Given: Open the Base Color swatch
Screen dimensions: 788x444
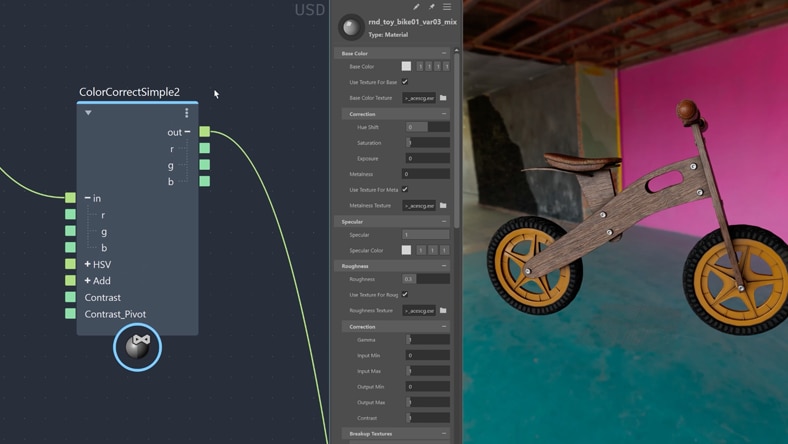Looking at the screenshot, I should 406,66.
